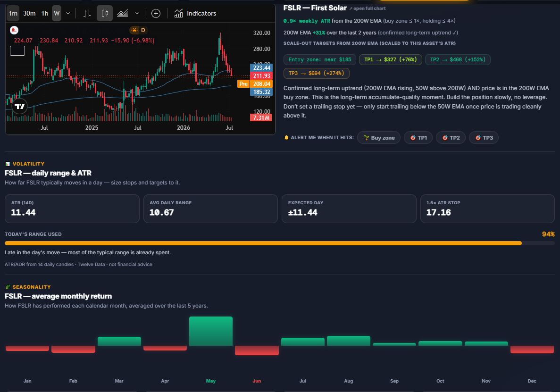Click the 2026 label on chart axis
This screenshot has width=560, height=392.
point(184,128)
